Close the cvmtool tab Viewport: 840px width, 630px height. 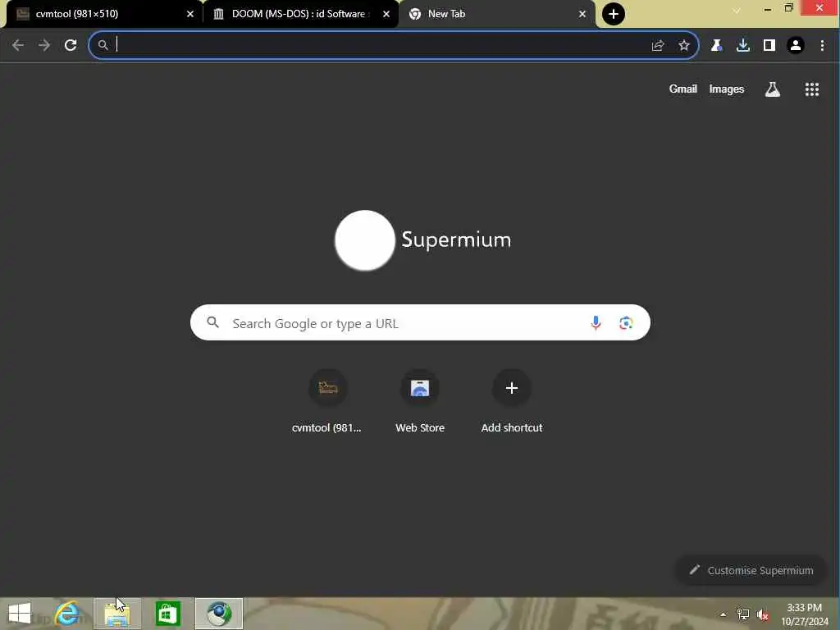(x=190, y=15)
